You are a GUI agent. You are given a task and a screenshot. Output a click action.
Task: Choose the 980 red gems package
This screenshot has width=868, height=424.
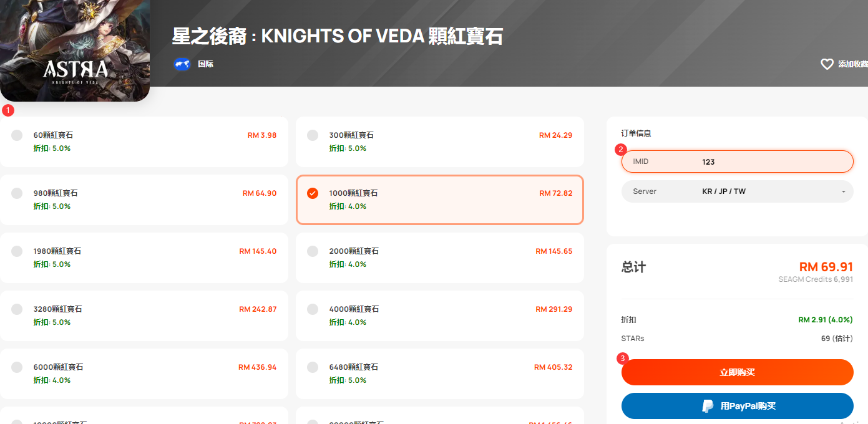[144, 200]
